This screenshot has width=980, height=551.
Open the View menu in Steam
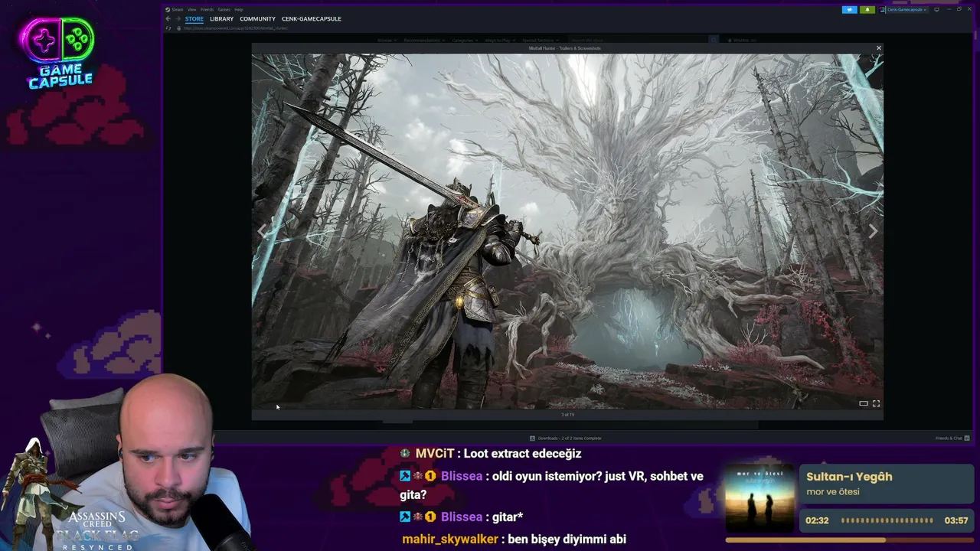click(191, 9)
